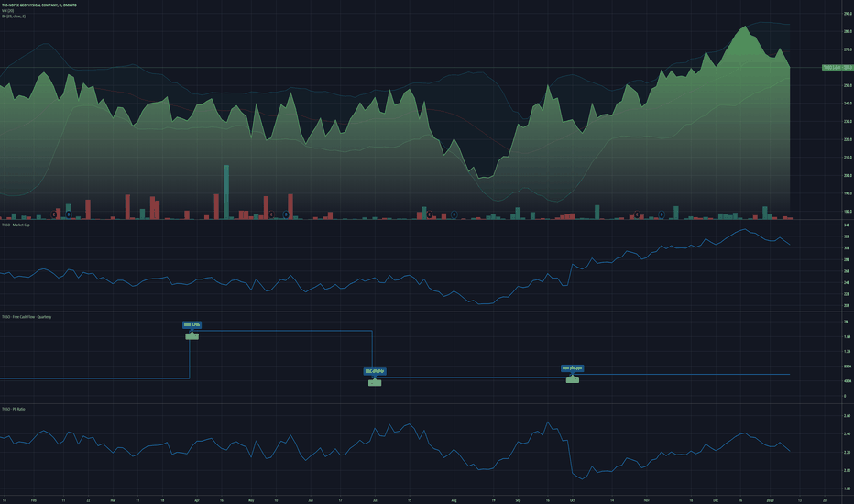The image size is (854, 504).
Task: Open the August dividend D marker
Action: [454, 214]
